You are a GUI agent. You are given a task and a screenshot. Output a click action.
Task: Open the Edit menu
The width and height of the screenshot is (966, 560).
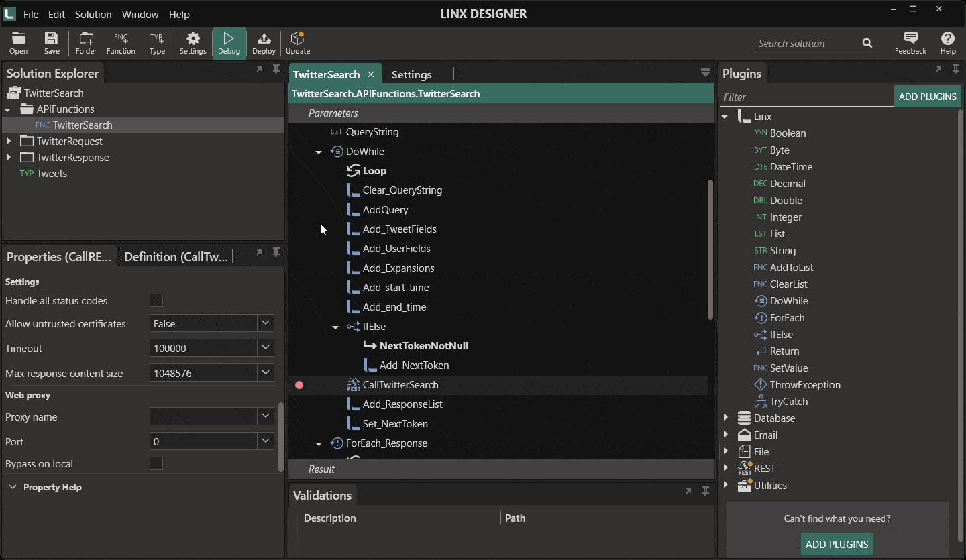(56, 14)
